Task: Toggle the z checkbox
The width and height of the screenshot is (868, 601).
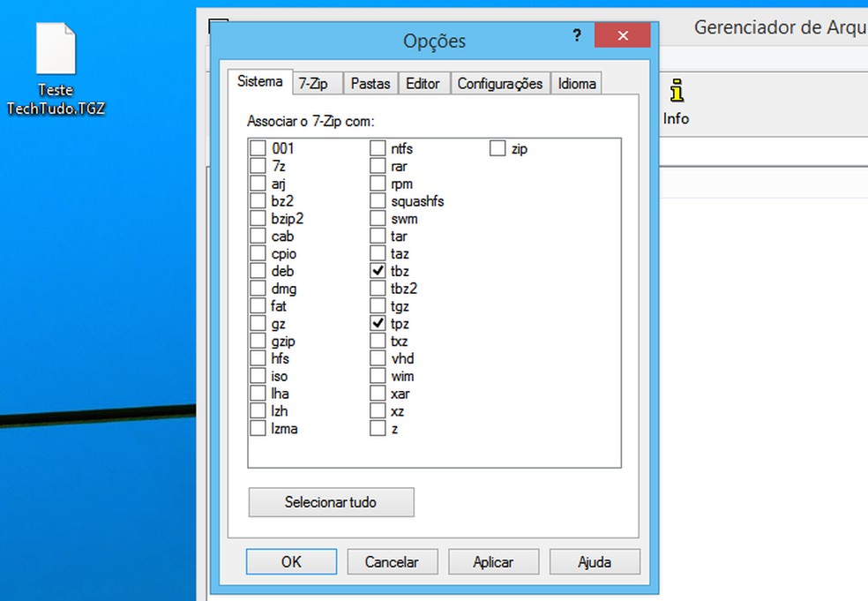Action: 378,428
